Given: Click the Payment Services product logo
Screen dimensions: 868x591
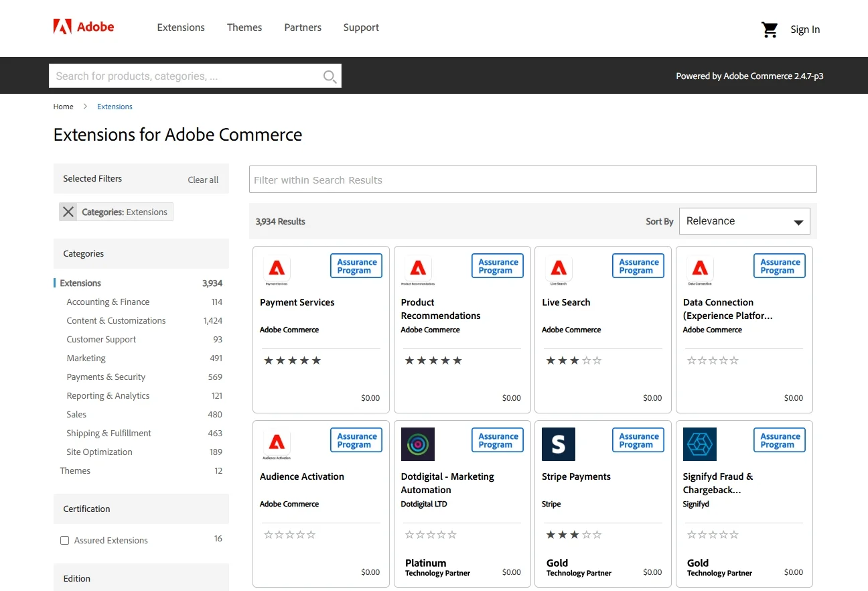Looking at the screenshot, I should [277, 271].
